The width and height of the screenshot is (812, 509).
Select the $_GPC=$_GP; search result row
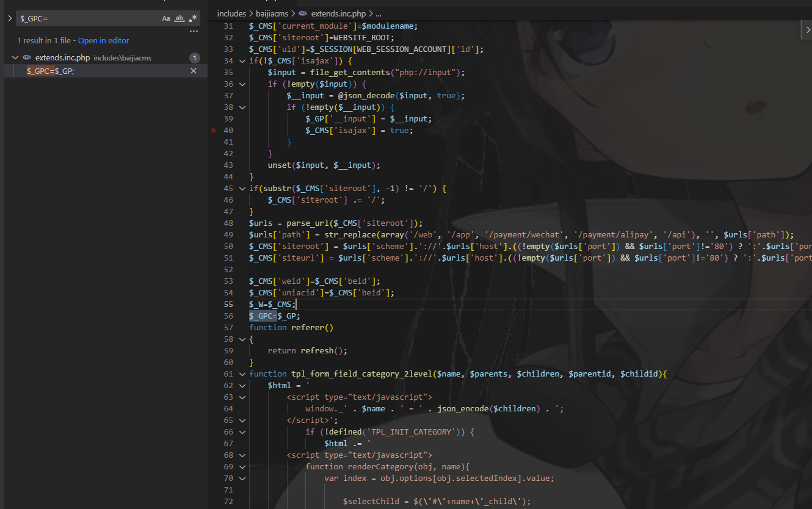(106, 71)
